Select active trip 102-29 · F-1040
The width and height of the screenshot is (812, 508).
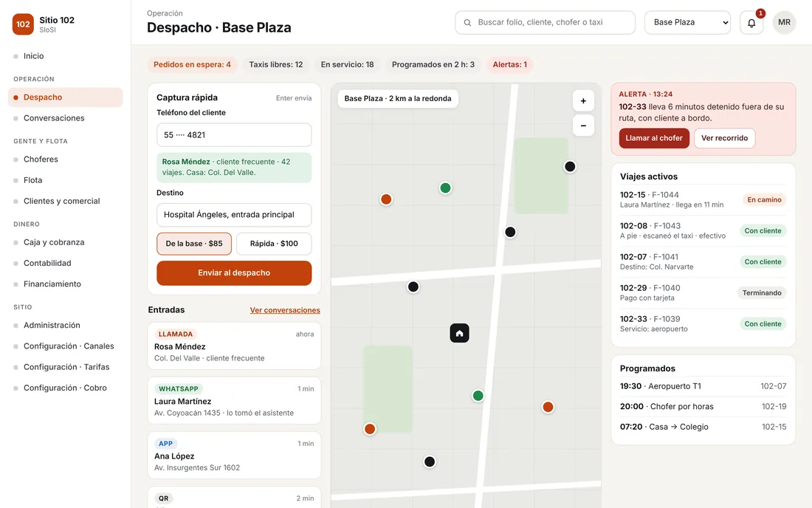click(703, 293)
